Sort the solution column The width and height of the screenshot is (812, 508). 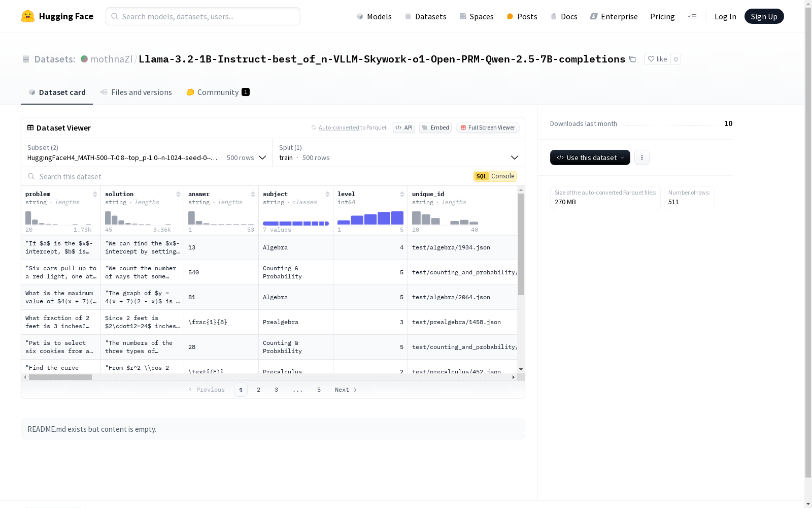click(x=178, y=194)
